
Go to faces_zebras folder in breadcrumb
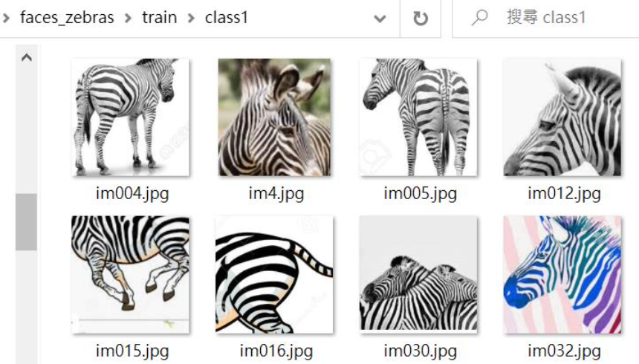pos(67,18)
